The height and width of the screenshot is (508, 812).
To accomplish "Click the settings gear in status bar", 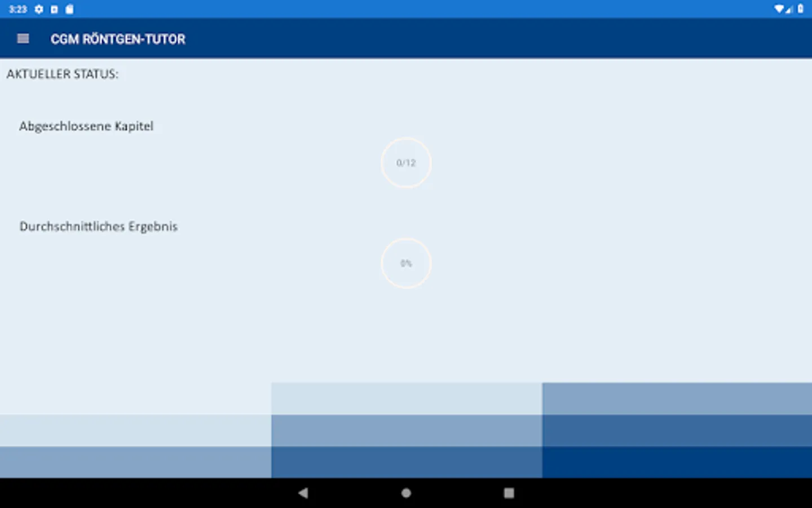I will click(39, 9).
